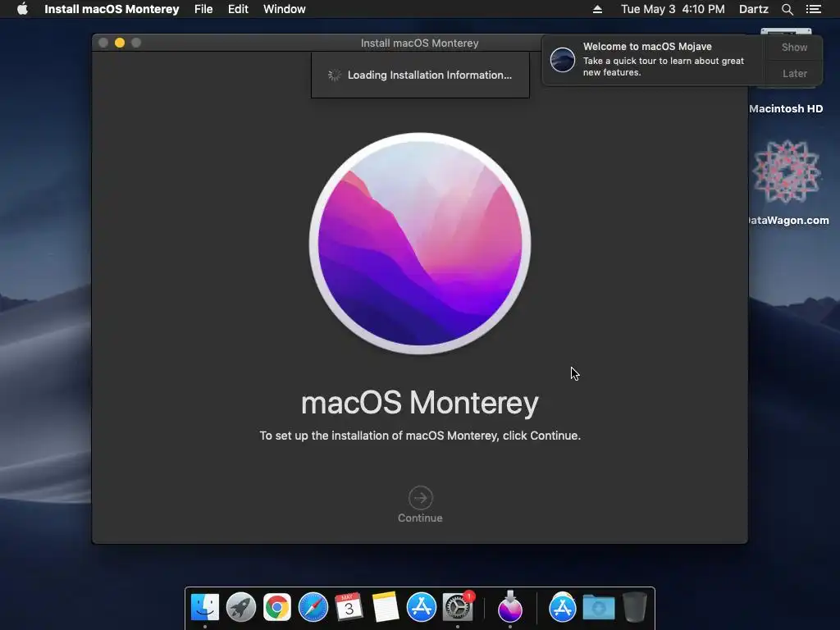Open the Apple menu
Screen dimensions: 840x630
pyautogui.click(x=22, y=9)
